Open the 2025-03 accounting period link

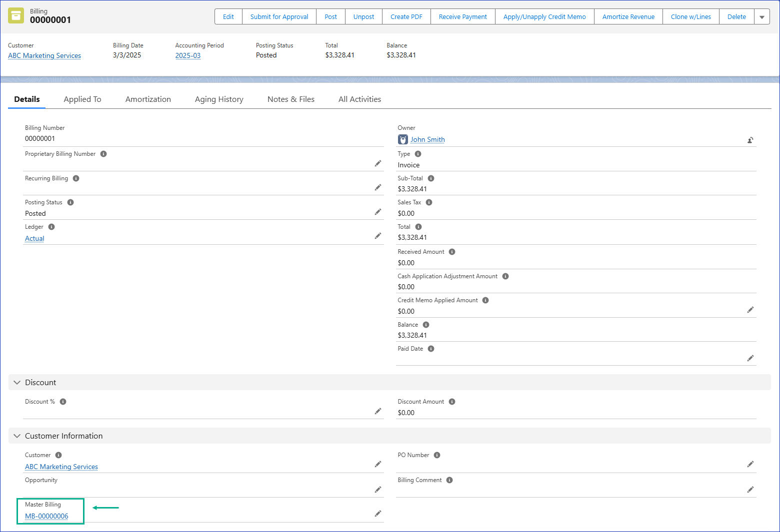click(187, 55)
